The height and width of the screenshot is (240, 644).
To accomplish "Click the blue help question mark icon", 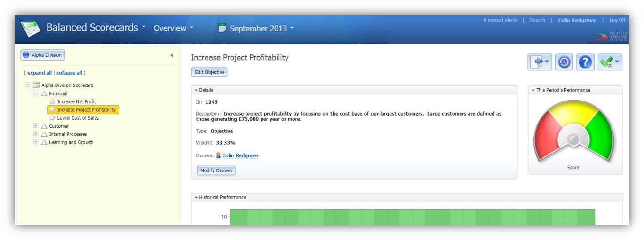I will (x=585, y=62).
